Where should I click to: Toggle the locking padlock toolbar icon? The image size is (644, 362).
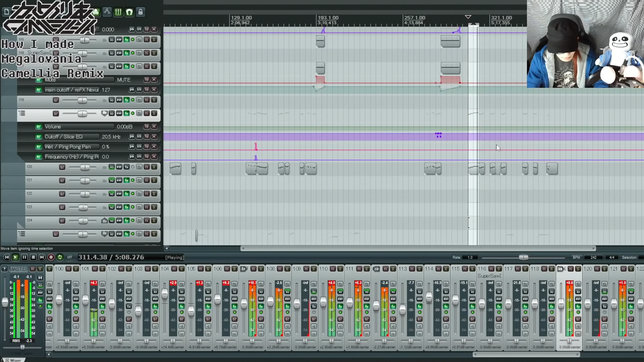click(141, 12)
